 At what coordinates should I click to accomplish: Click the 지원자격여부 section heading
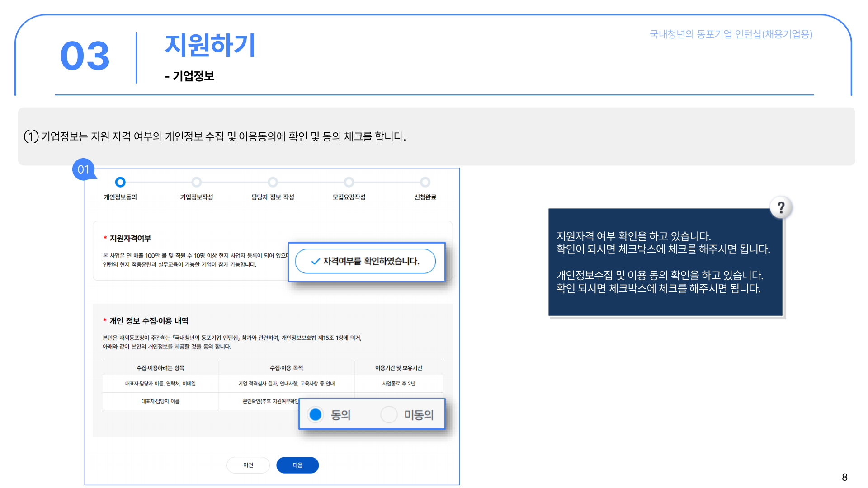[x=130, y=238]
